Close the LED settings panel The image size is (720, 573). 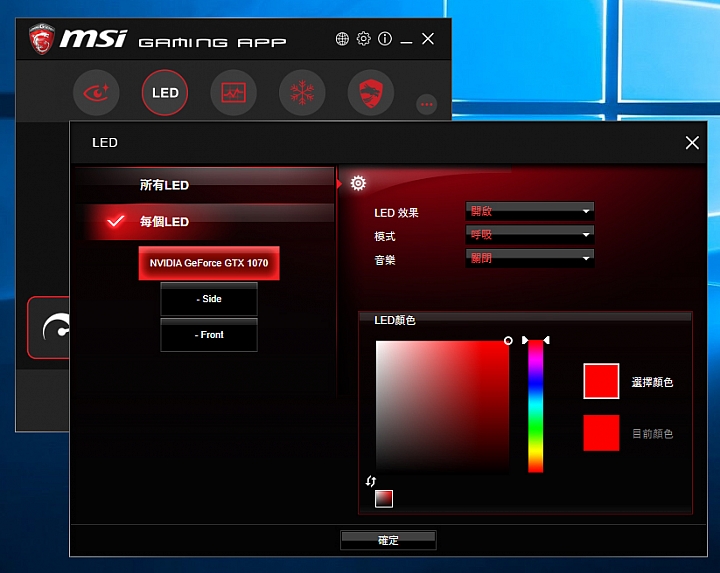[x=692, y=143]
